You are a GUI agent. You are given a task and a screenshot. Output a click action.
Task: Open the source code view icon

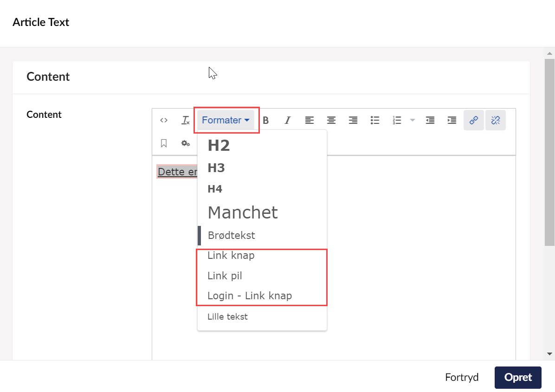click(x=164, y=120)
